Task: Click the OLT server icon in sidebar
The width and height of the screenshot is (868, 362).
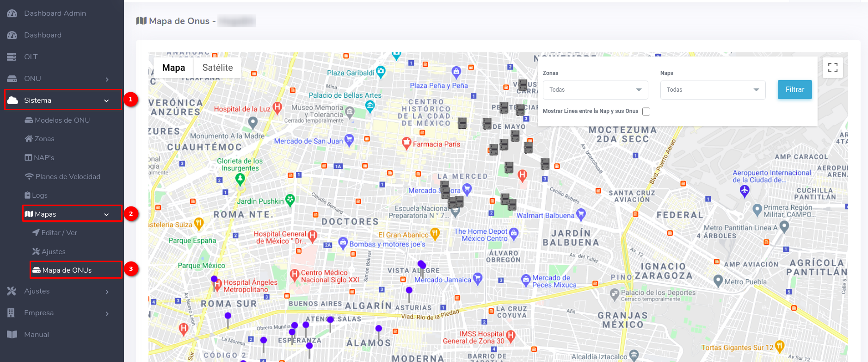Action: [x=12, y=57]
